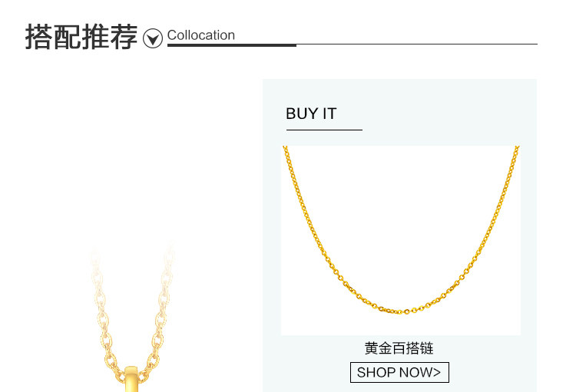Image resolution: width=576 pixels, height=392 pixels.
Task: Click the arrow symbol in SHOP NOW>
Action: coord(436,372)
